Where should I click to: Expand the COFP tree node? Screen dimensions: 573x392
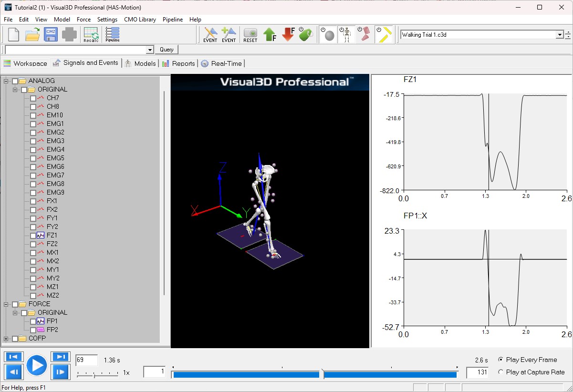pyautogui.click(x=6, y=339)
